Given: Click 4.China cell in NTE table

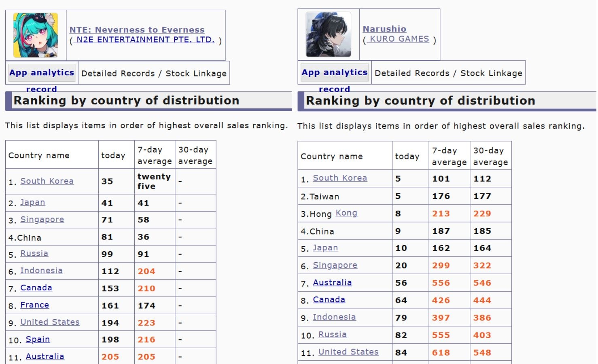Looking at the screenshot, I should (52, 237).
